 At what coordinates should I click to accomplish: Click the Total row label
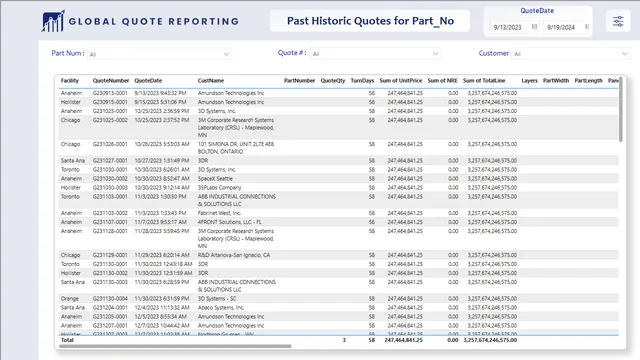(x=67, y=340)
